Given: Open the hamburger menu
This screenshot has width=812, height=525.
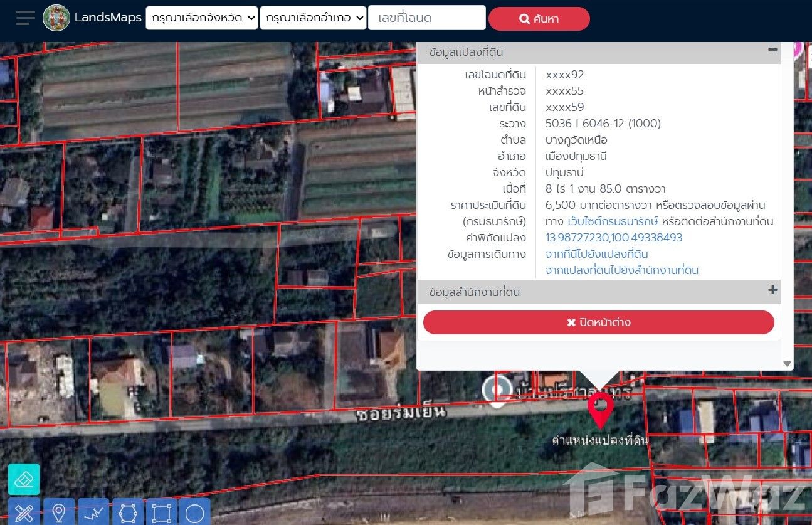Looking at the screenshot, I should (x=25, y=18).
